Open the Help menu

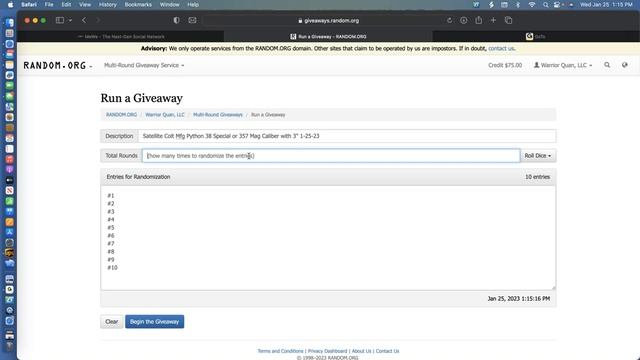(193, 4)
